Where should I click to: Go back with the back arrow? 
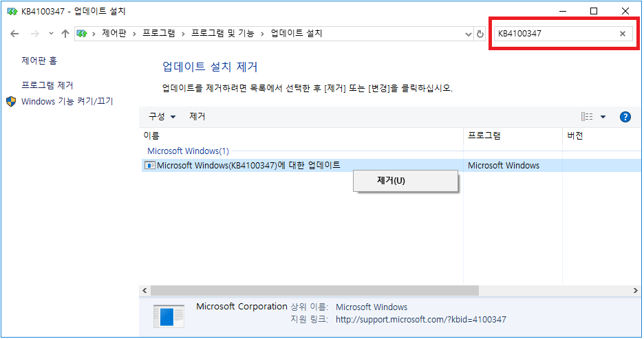(x=14, y=34)
